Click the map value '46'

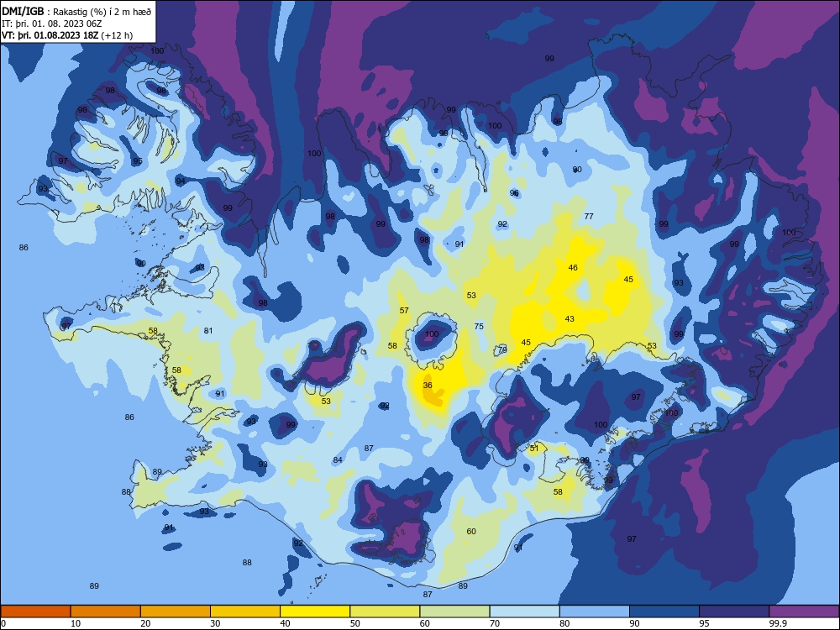[x=573, y=267]
